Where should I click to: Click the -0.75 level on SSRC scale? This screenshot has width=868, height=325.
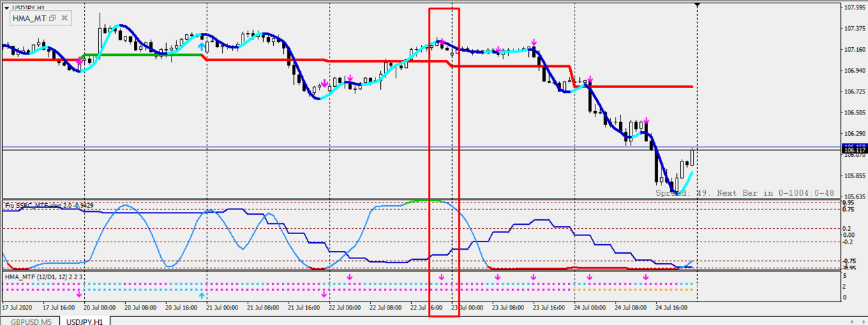tap(850, 260)
